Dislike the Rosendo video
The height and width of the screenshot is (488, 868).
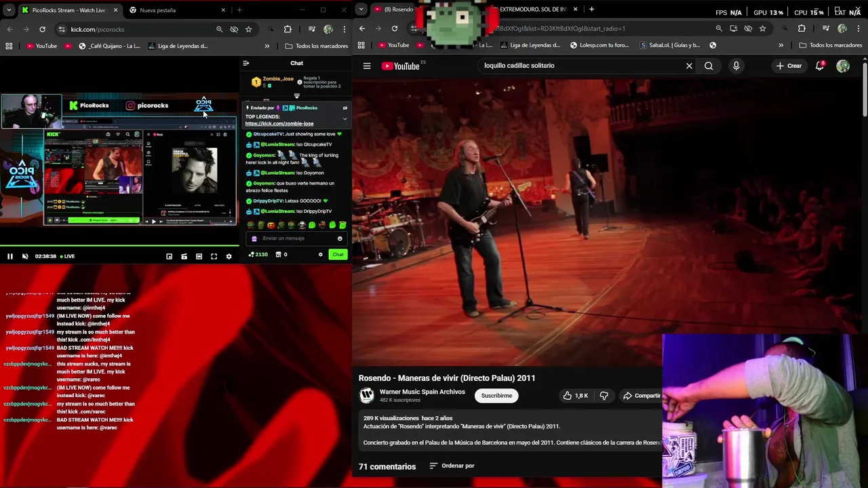point(604,396)
